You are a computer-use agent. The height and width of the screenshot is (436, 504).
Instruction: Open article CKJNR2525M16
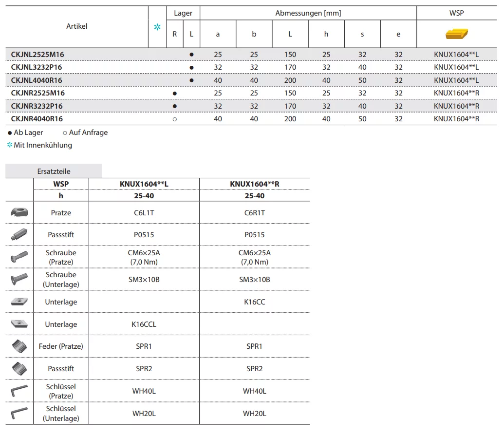(37, 93)
